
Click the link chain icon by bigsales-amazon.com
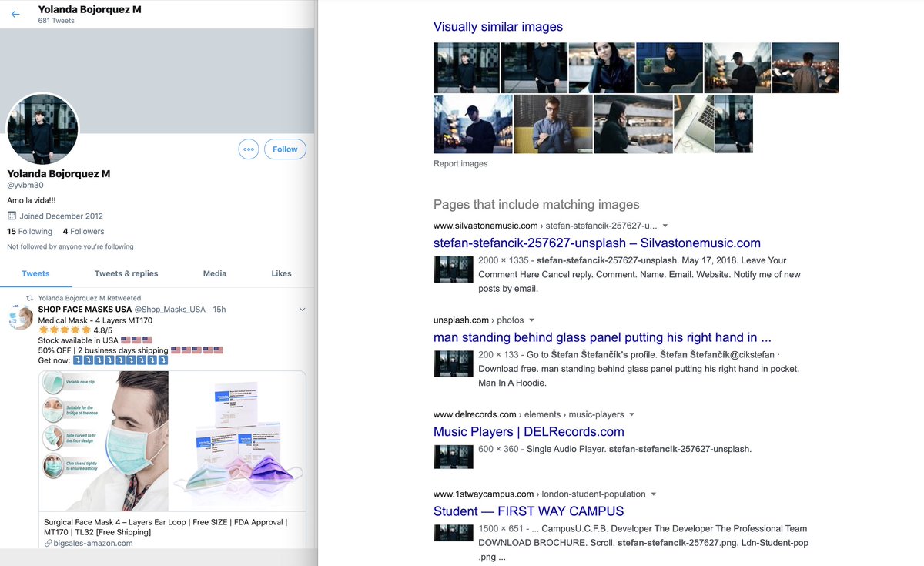pyautogui.click(x=48, y=543)
